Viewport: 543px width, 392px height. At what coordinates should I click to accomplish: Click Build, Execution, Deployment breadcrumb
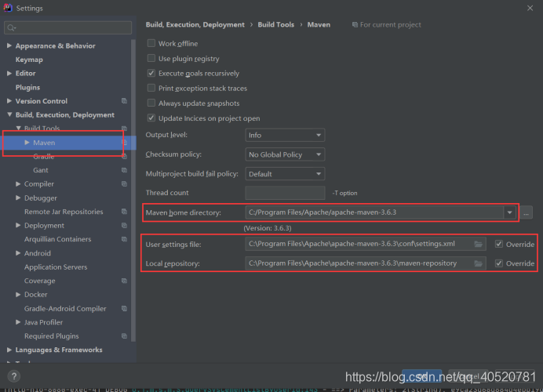click(x=195, y=24)
